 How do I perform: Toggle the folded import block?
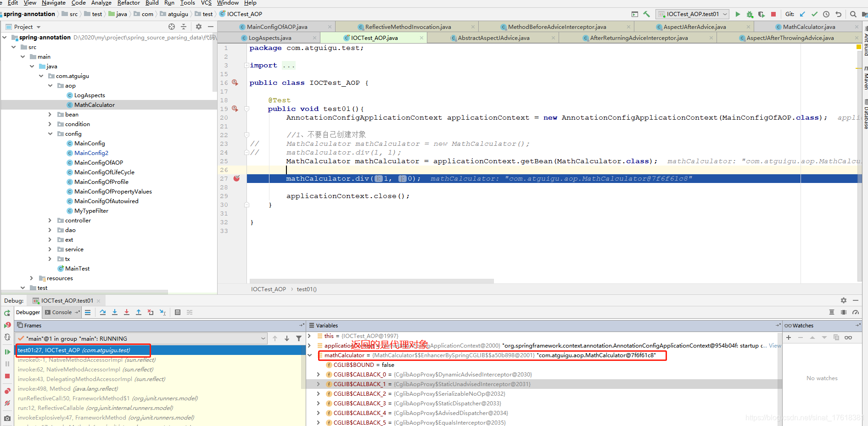246,66
